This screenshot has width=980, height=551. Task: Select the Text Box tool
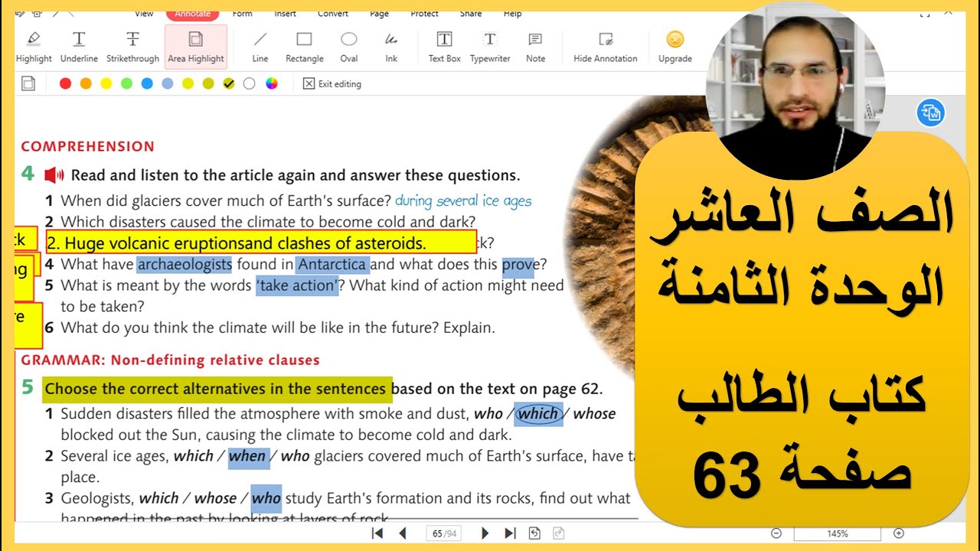point(444,47)
